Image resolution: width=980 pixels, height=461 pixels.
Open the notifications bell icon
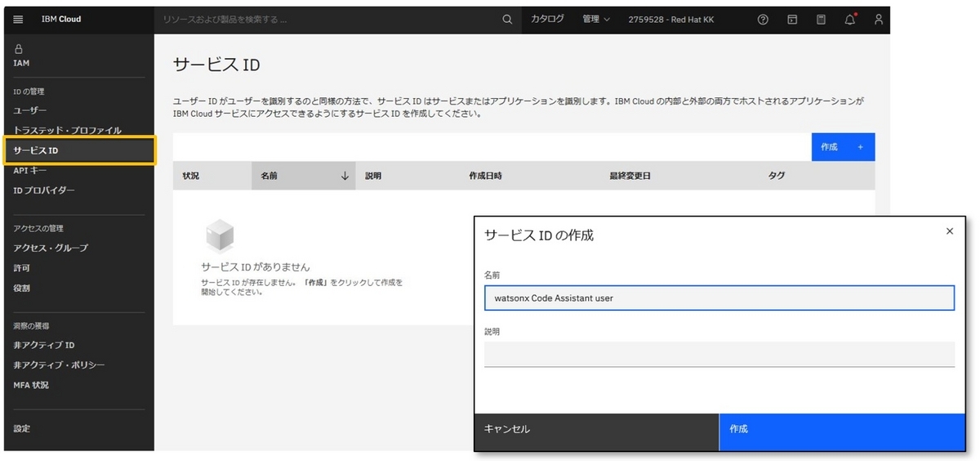click(850, 20)
